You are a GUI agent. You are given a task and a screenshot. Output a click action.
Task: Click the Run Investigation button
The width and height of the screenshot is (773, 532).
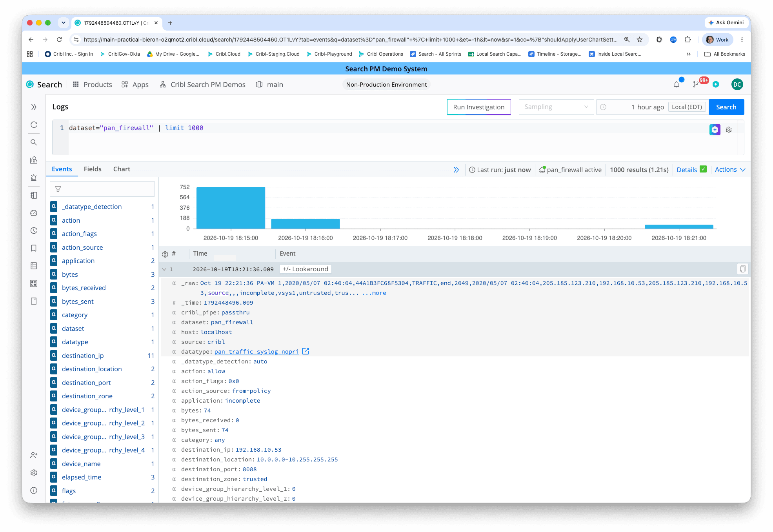[x=478, y=107]
